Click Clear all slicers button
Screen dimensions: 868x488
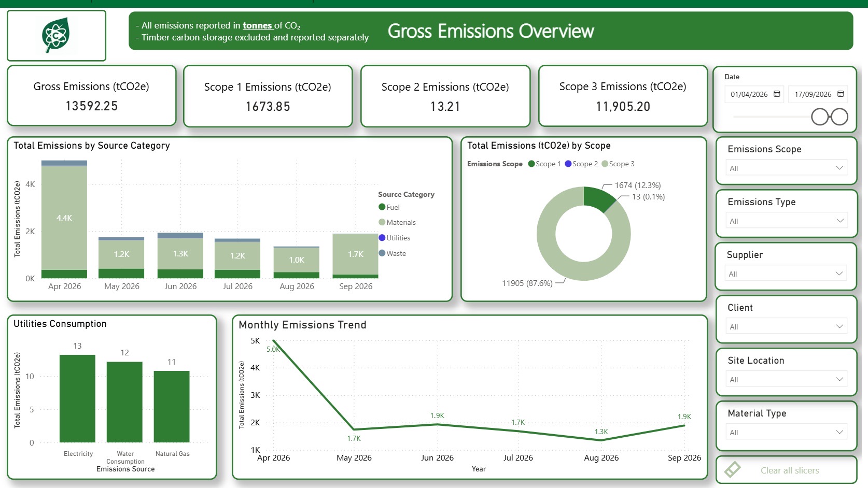[x=786, y=470]
